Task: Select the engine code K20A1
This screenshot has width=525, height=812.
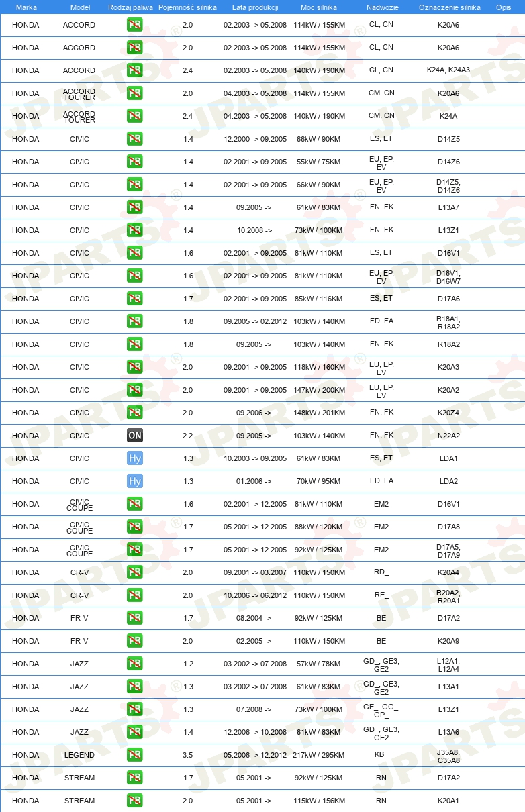Action: [448, 801]
